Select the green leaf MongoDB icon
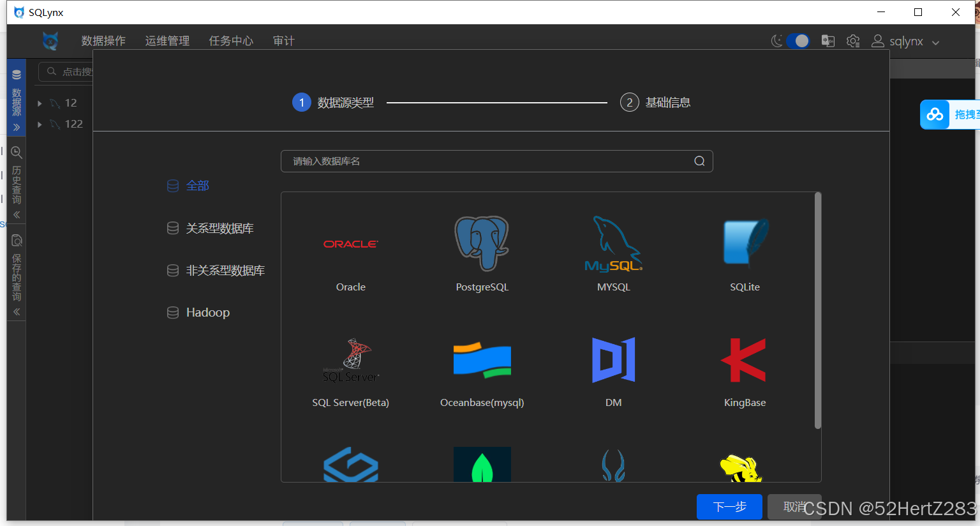980x526 pixels. [x=482, y=465]
